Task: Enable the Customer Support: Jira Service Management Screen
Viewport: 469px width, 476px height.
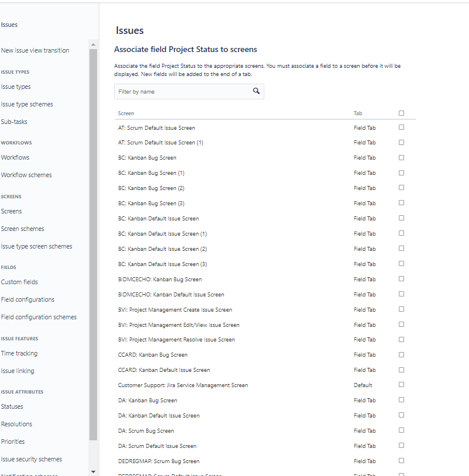Action: [x=401, y=385]
